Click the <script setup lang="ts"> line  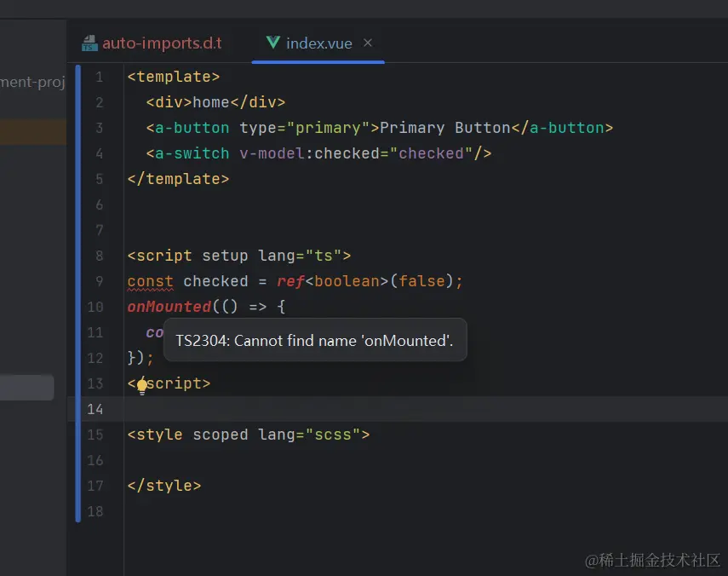(x=239, y=256)
